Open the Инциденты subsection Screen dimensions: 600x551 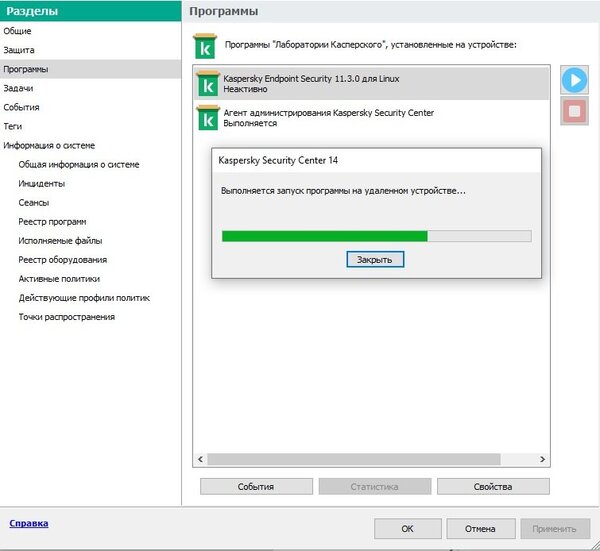[42, 184]
